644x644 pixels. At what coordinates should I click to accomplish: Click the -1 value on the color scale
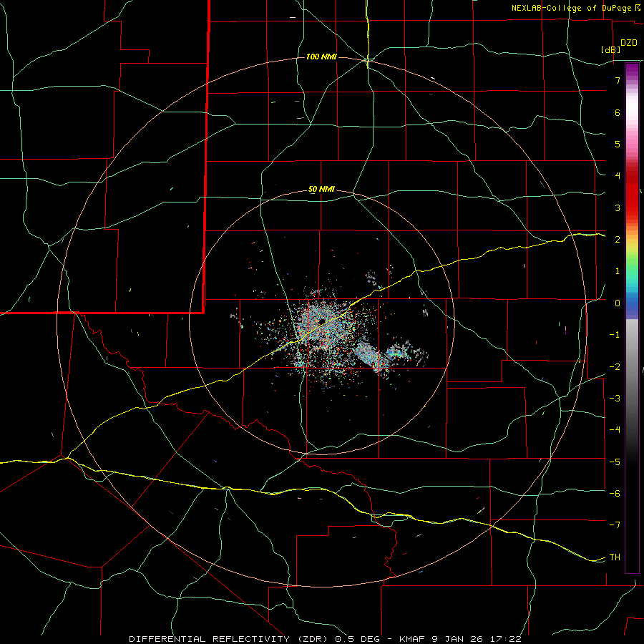pos(615,335)
